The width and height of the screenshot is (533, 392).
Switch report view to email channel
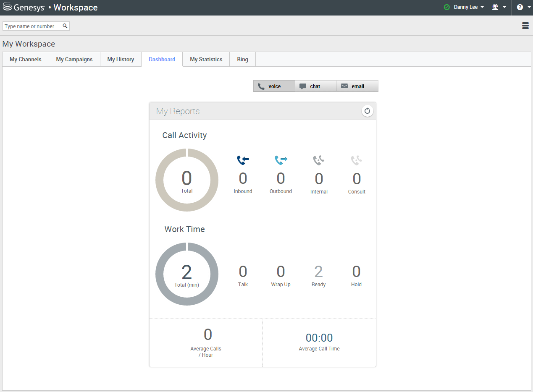[x=357, y=86]
